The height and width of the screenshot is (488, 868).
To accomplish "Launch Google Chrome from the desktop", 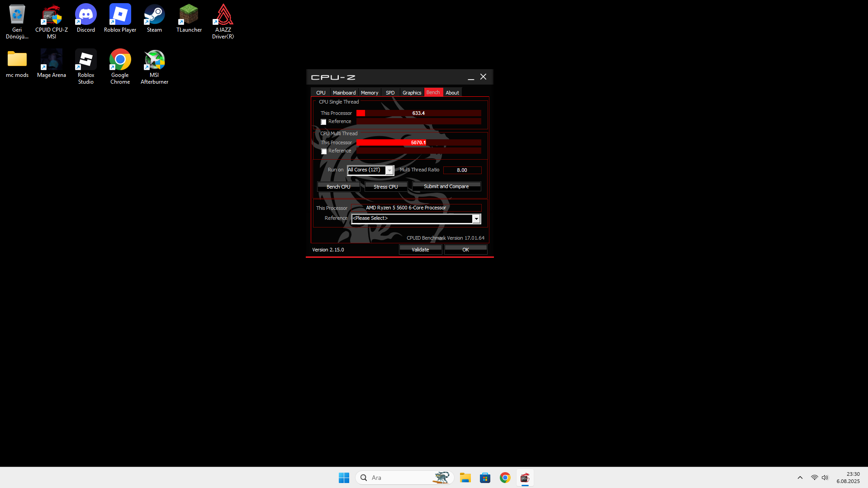I will (120, 67).
